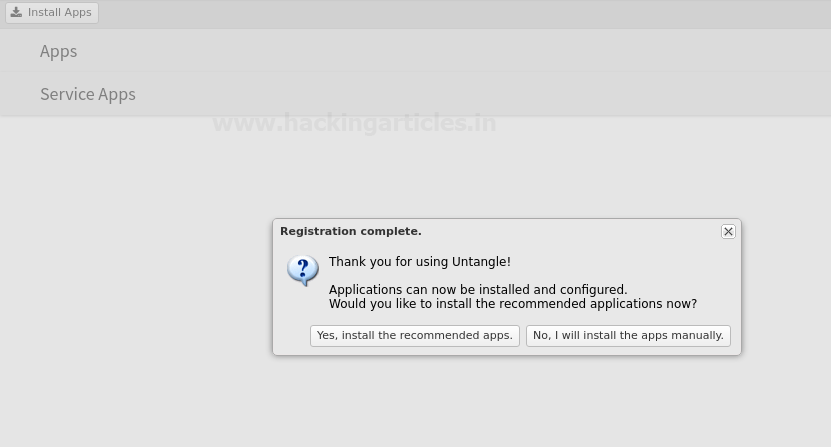The width and height of the screenshot is (831, 447).
Task: Click the hackingarticles.in watermark text
Action: [x=354, y=123]
